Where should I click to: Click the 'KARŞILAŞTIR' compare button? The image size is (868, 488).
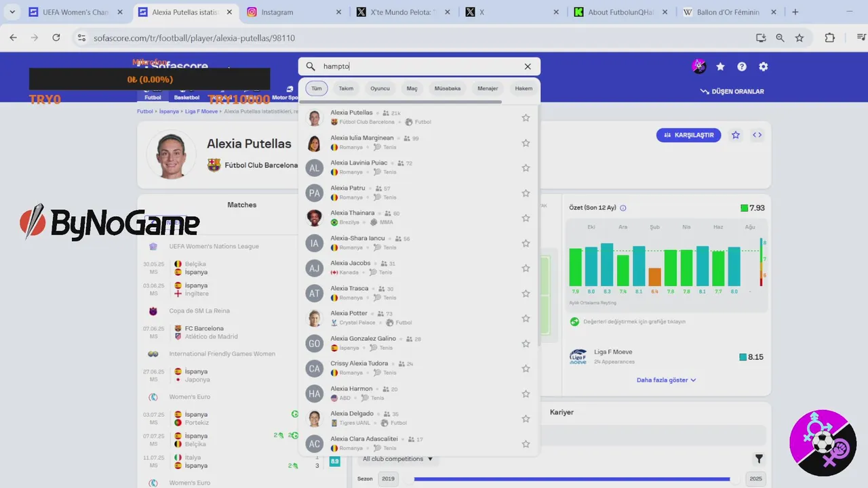point(688,135)
